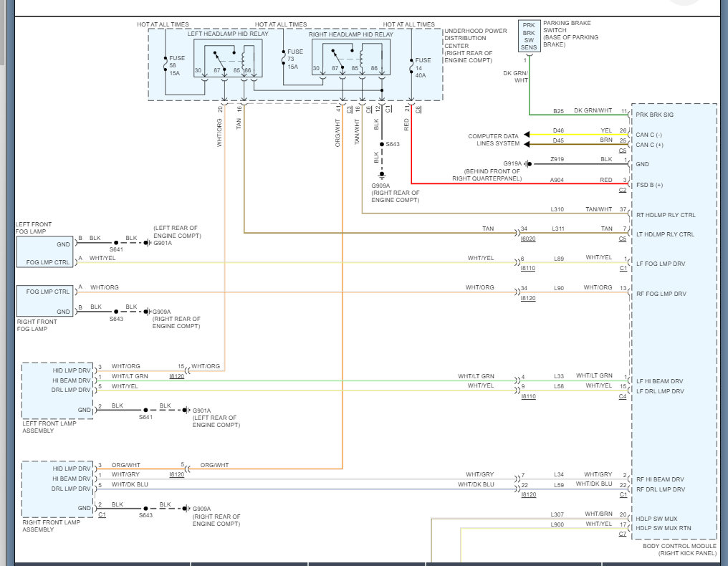728x566 pixels.
Task: Click the FUSE 73 15A label
Action: tap(294, 59)
